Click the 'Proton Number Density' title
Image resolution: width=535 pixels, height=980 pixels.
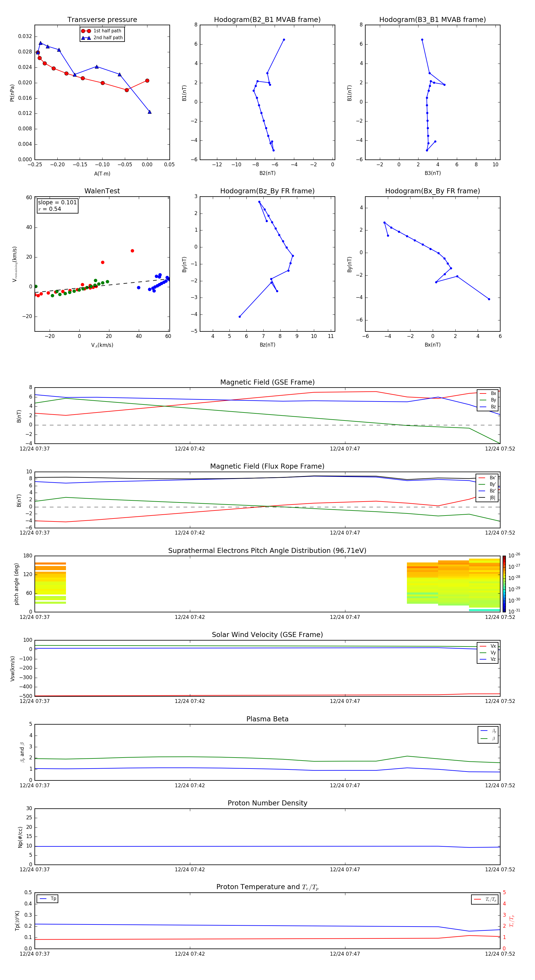click(x=267, y=803)
